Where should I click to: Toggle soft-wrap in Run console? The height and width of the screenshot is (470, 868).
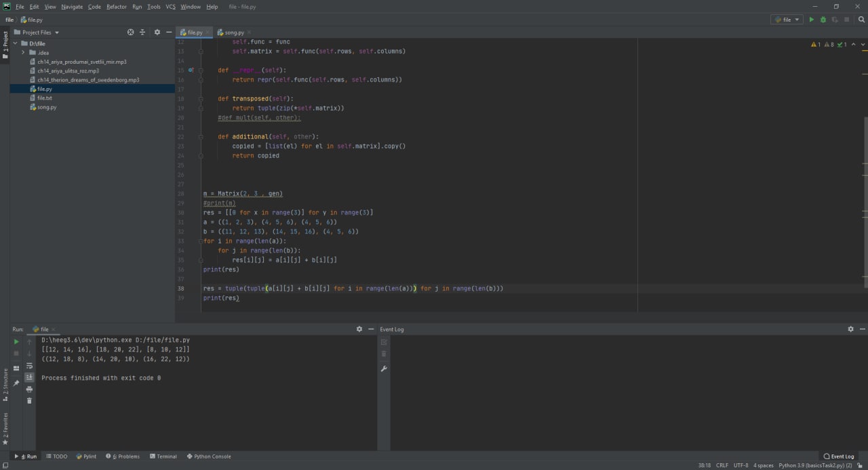pos(29,366)
